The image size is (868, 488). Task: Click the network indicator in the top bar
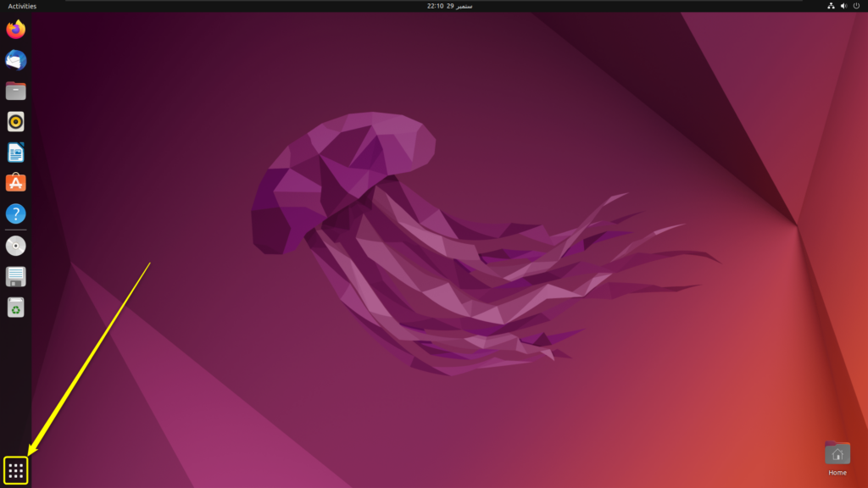click(x=829, y=7)
